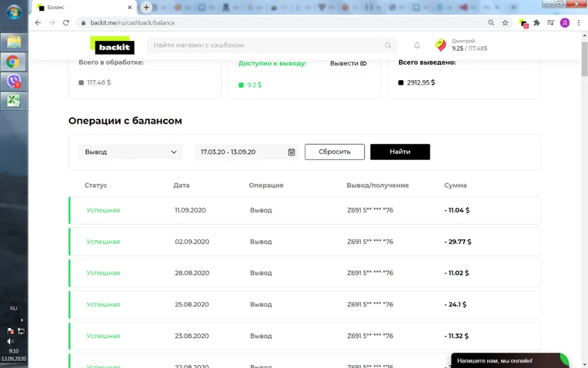Click the Дмитрий balance 9.2$ / 117.48$

469,48
